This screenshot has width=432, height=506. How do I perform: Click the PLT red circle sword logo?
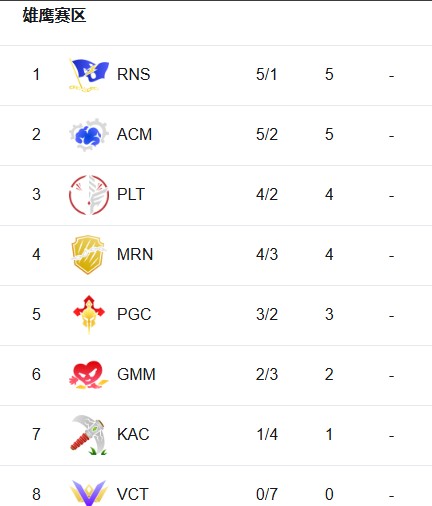89,195
